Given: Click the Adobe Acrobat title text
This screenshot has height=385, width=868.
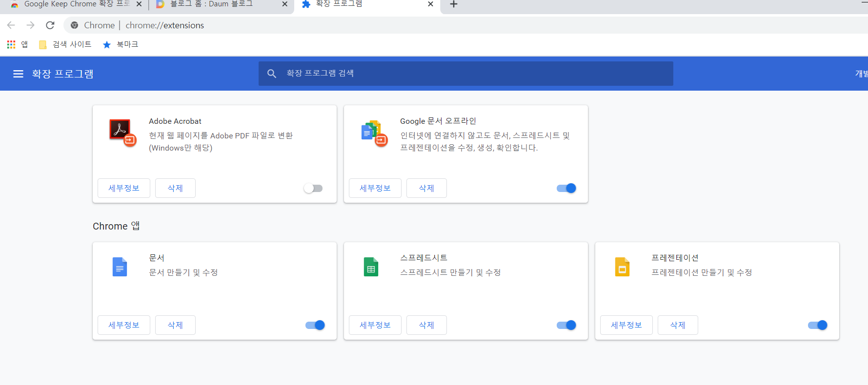Looking at the screenshot, I should pyautogui.click(x=175, y=121).
